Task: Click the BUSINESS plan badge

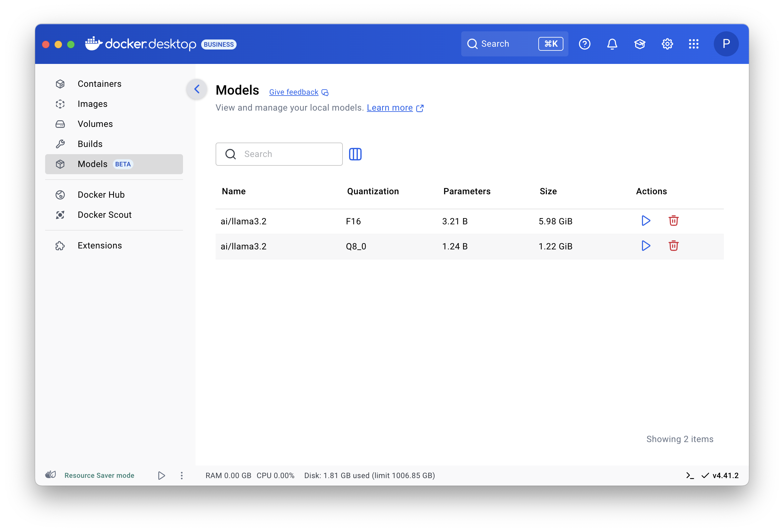Action: coord(219,44)
